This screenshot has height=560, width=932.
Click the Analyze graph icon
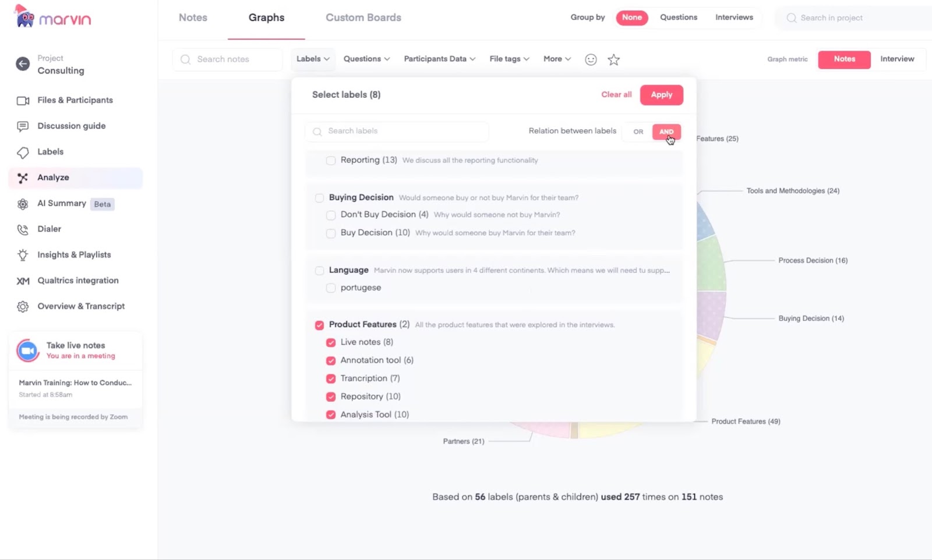tap(23, 178)
